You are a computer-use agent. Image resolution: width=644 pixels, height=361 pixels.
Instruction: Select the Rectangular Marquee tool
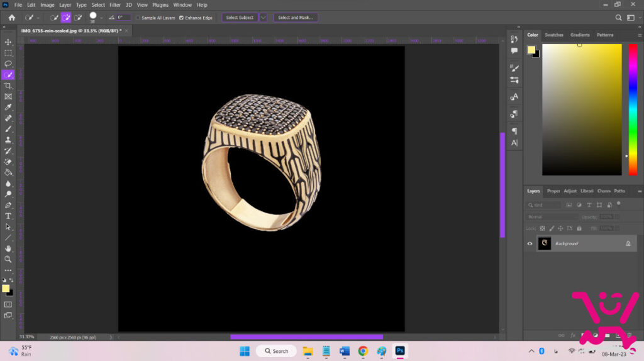pos(8,53)
